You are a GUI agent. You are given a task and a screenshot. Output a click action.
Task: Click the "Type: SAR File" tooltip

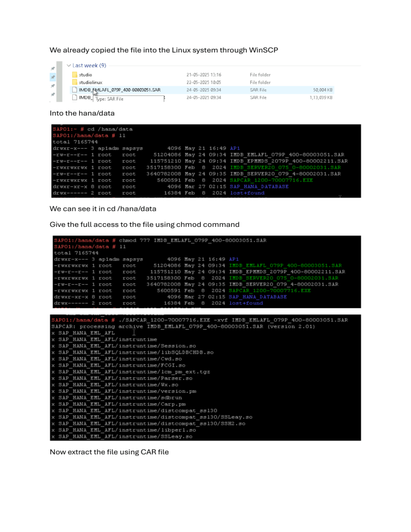(x=109, y=99)
